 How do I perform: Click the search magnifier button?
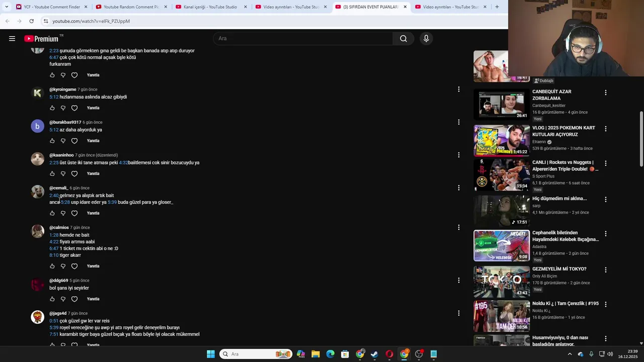[x=404, y=39]
